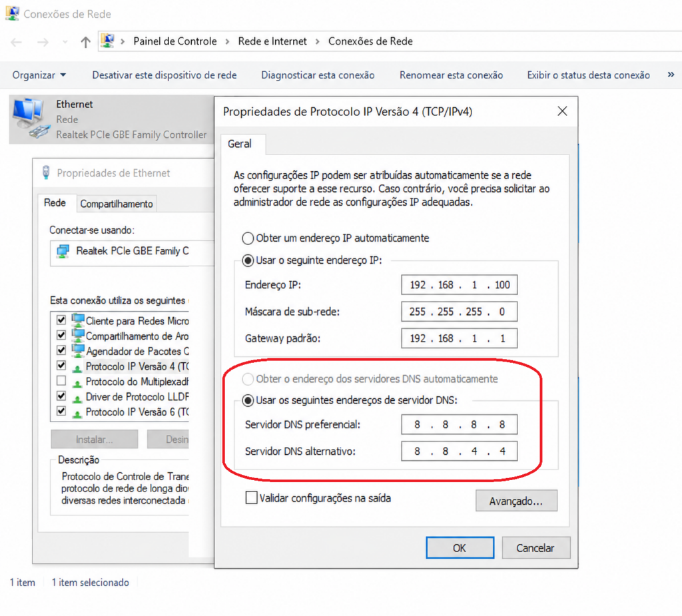Viewport: 682px width, 616px height.
Task: Select Driver de Protocolo LLDP item icon
Action: [77, 398]
